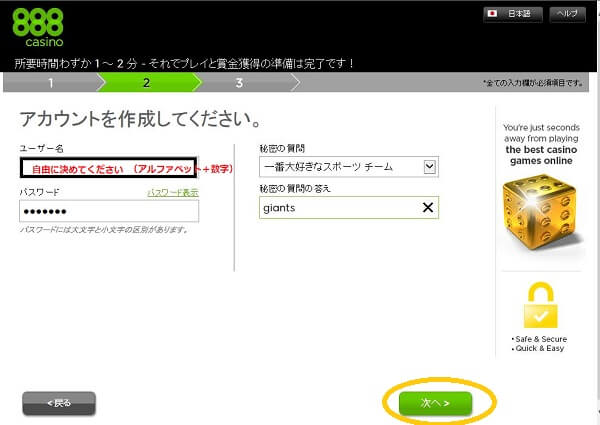The height and width of the screenshot is (425, 600).
Task: Clear the secret answer with the X icon
Action: click(x=427, y=208)
